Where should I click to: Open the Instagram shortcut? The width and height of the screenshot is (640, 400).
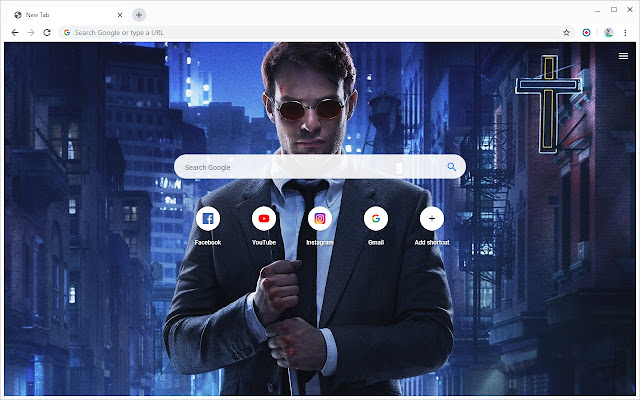pos(320,219)
